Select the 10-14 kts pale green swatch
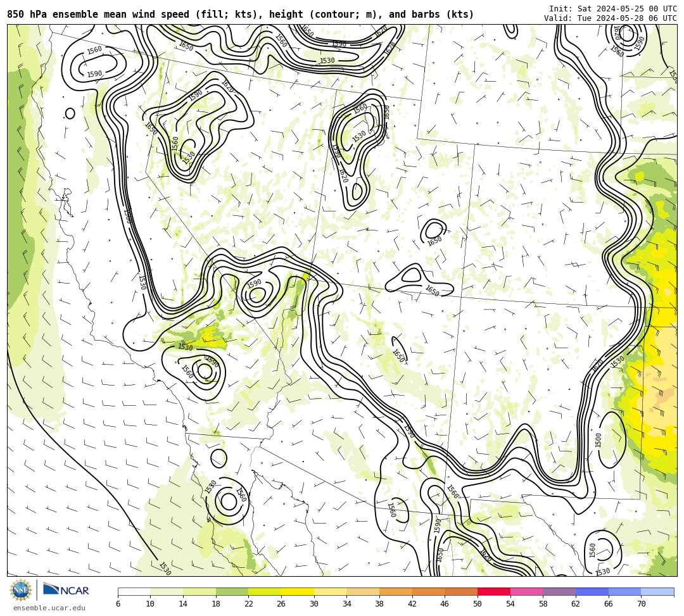This screenshot has height=616, width=684. [x=167, y=591]
